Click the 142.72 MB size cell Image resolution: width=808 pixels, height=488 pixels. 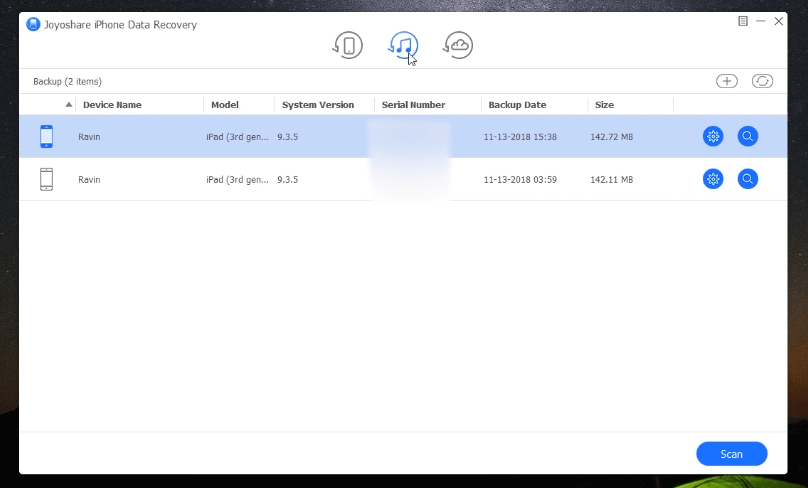coord(611,137)
